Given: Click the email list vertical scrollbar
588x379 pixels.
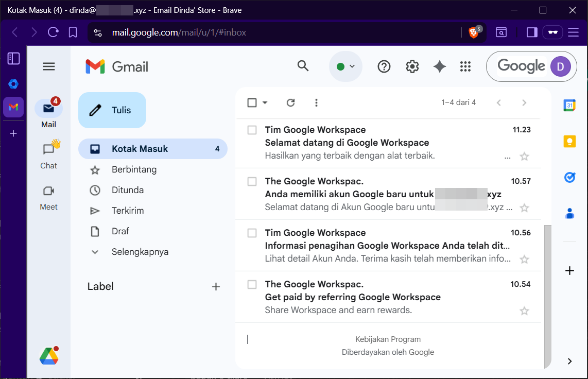Looking at the screenshot, I should point(547,296).
